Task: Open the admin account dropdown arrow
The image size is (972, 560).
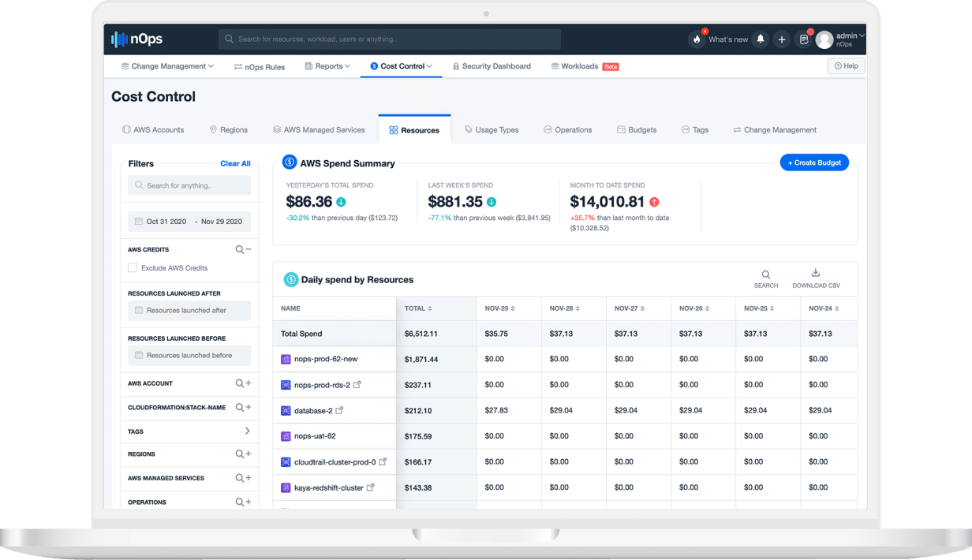Action: click(x=862, y=35)
